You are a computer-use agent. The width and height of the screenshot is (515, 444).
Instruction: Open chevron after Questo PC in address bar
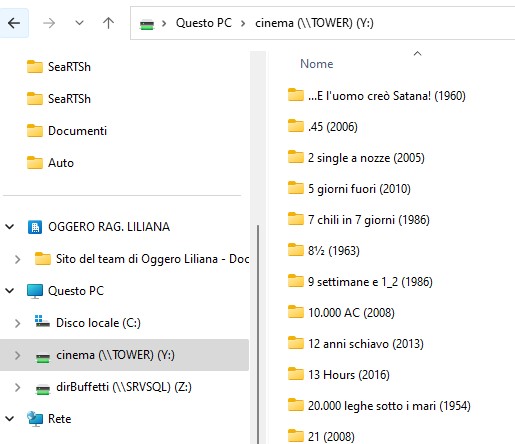click(243, 23)
